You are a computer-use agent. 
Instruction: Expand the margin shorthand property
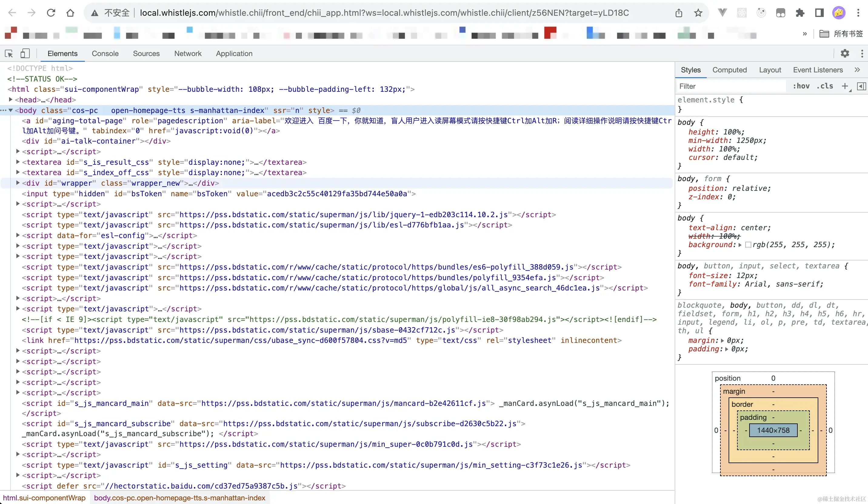coord(722,340)
